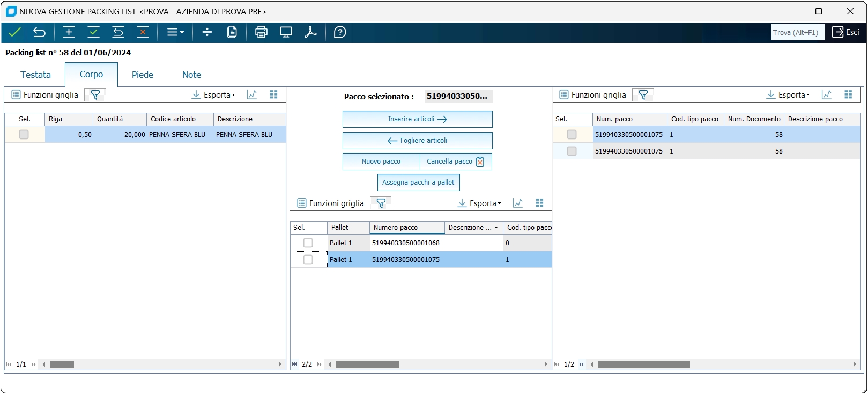The width and height of the screenshot is (868, 394).
Task: Open the toolbar hamburger menu dropdown
Action: pos(175,32)
